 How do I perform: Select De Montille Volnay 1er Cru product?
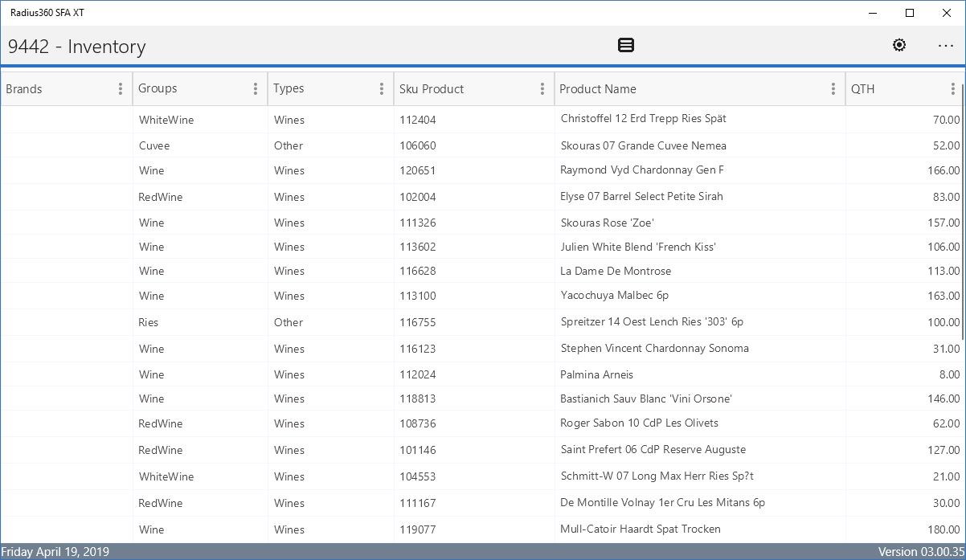click(x=662, y=503)
